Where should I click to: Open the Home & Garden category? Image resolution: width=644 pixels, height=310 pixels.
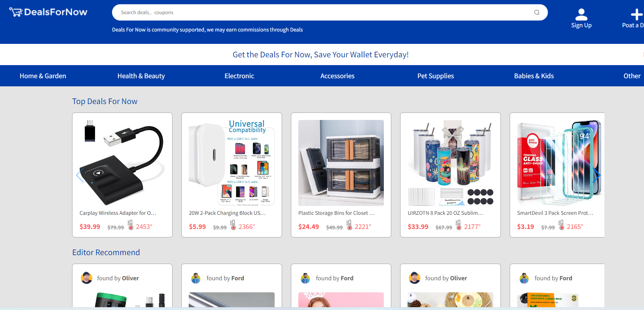click(x=43, y=76)
